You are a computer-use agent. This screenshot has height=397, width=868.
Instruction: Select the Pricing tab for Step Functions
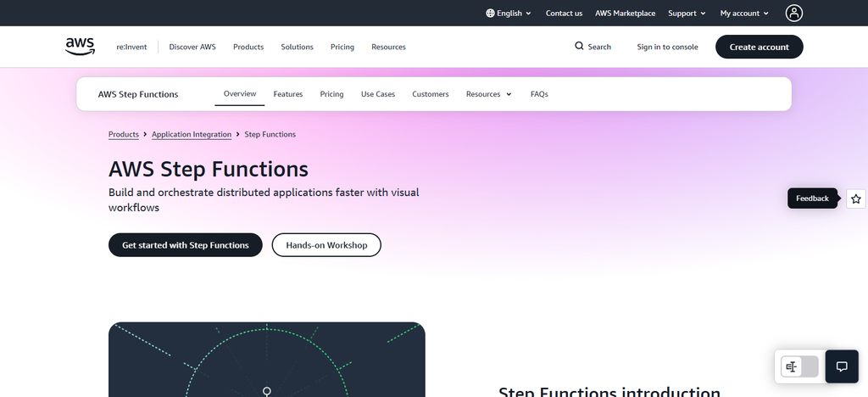coord(331,94)
